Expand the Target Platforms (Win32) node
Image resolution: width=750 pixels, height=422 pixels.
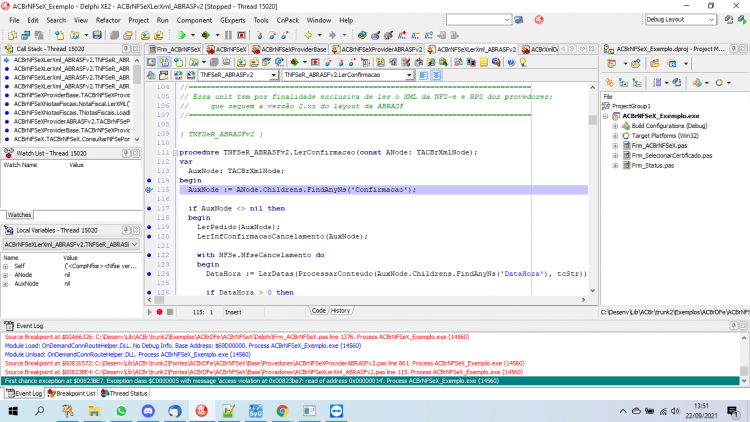616,136
